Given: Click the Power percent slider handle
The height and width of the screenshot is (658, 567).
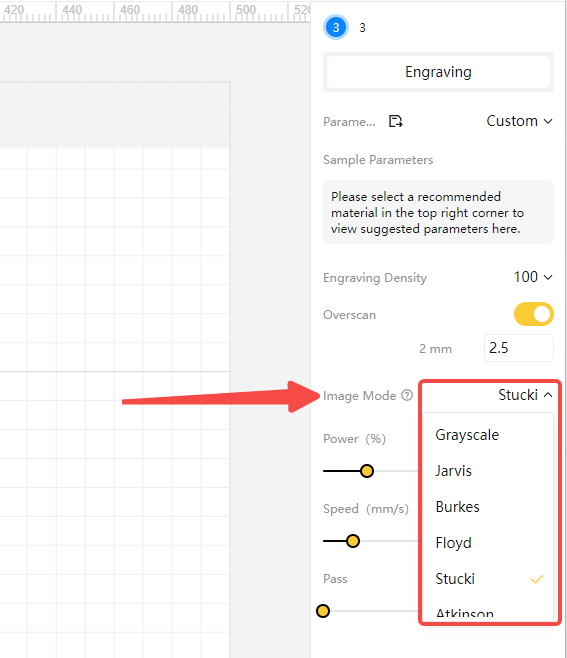Looking at the screenshot, I should click(x=367, y=471).
